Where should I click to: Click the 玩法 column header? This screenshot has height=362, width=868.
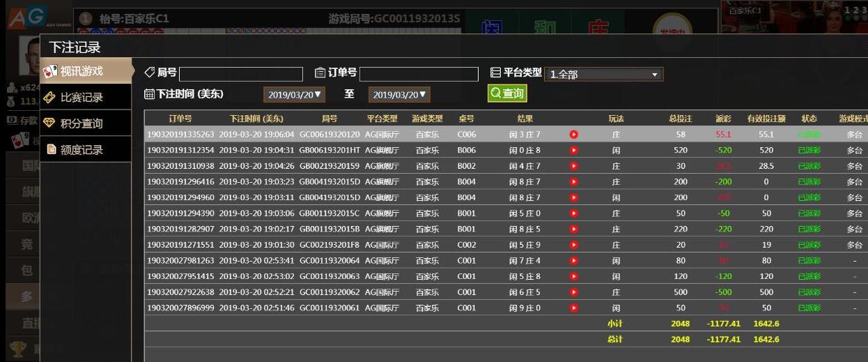pyautogui.click(x=616, y=119)
